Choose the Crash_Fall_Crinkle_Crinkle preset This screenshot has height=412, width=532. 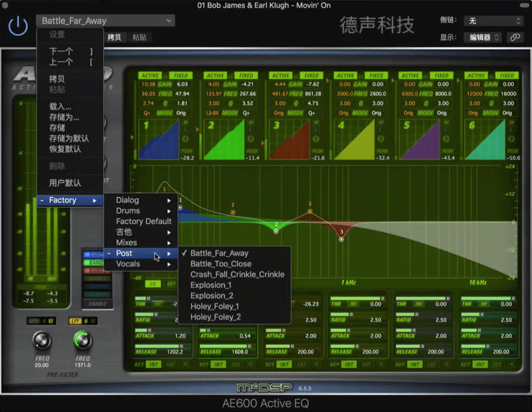tap(234, 274)
